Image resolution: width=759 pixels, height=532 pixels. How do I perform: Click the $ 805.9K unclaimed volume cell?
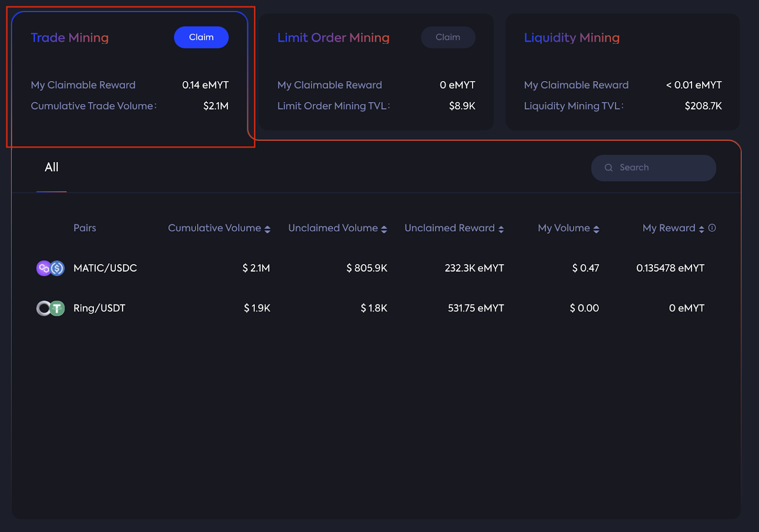click(x=367, y=268)
